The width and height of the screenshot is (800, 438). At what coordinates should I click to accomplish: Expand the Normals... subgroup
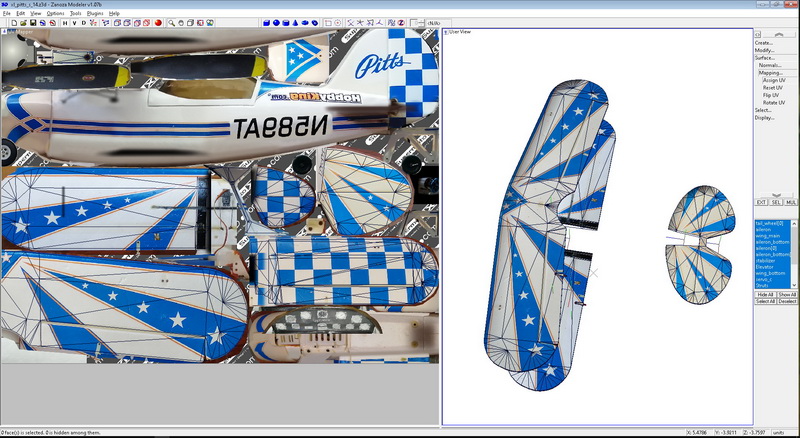click(x=770, y=65)
